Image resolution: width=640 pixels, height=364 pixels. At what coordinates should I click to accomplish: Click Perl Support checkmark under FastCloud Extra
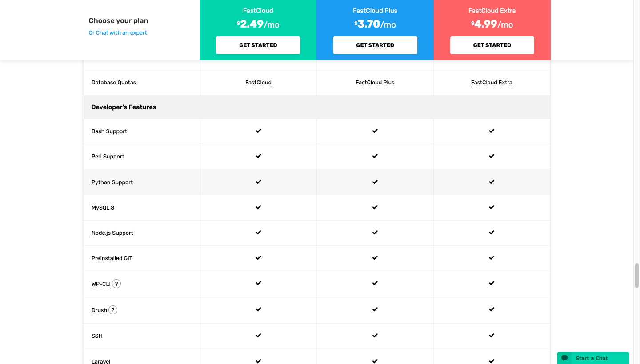(x=492, y=156)
